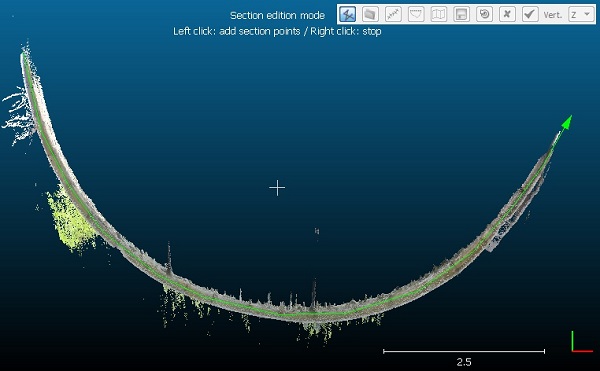The height and width of the screenshot is (371, 600).
Task: Click the white crosshair pivot at center
Action: 277,188
